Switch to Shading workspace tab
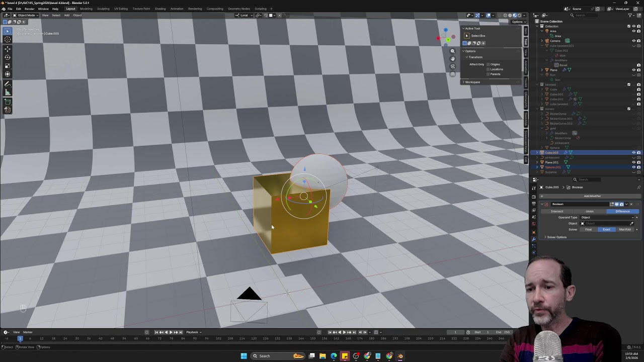Screen dimensions: 644x362 pos(160,9)
